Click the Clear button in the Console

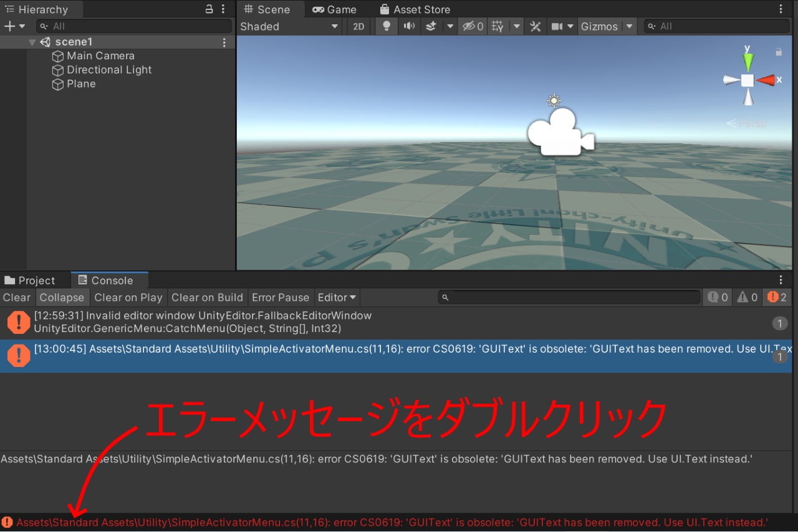(16, 297)
